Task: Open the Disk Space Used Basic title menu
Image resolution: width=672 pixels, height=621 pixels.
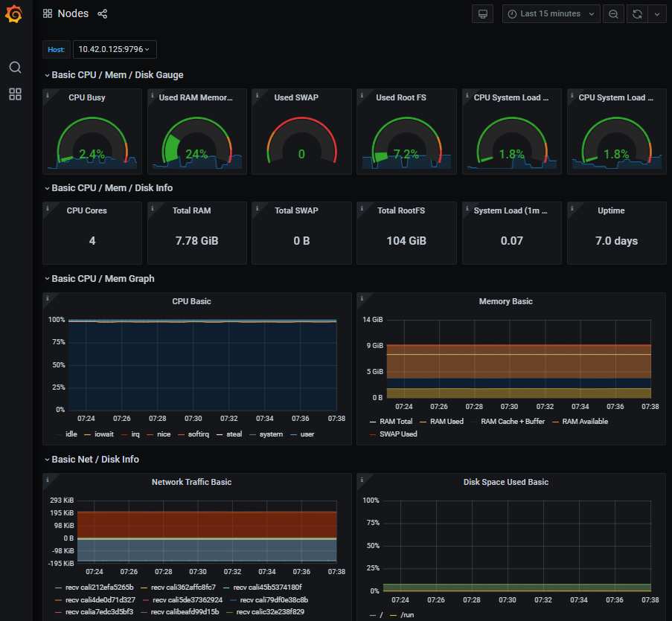Action: pos(506,482)
